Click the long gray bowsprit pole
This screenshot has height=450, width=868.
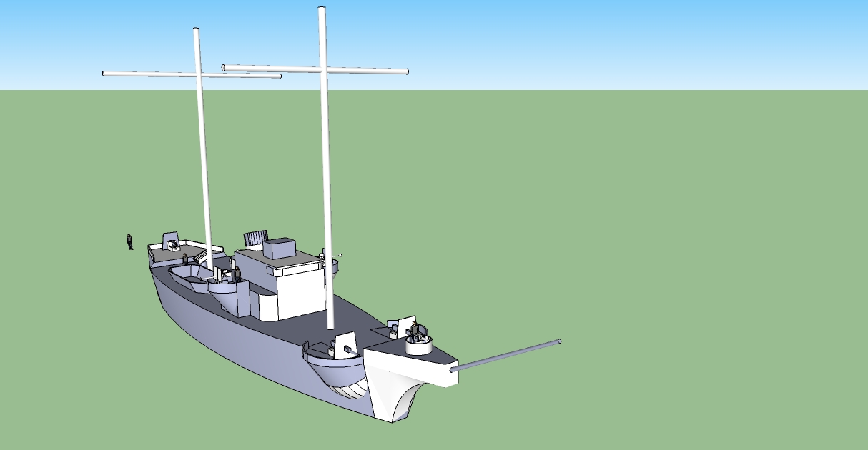(x=508, y=355)
